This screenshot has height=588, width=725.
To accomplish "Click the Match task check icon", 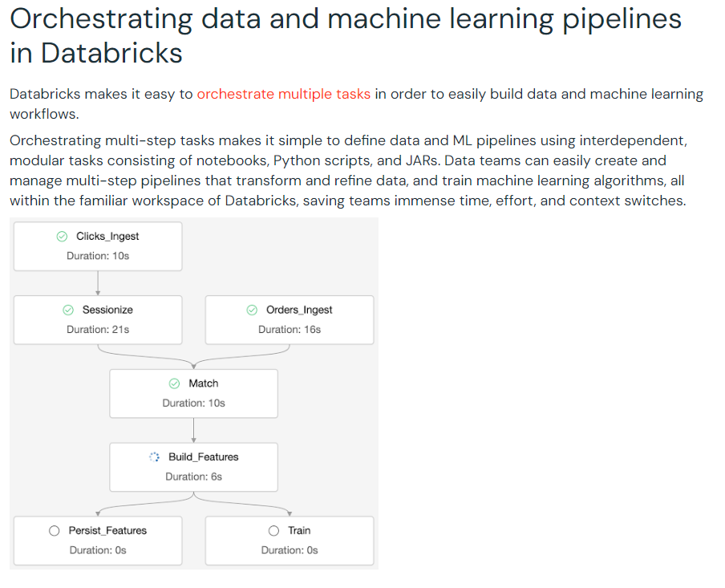I will point(174,383).
